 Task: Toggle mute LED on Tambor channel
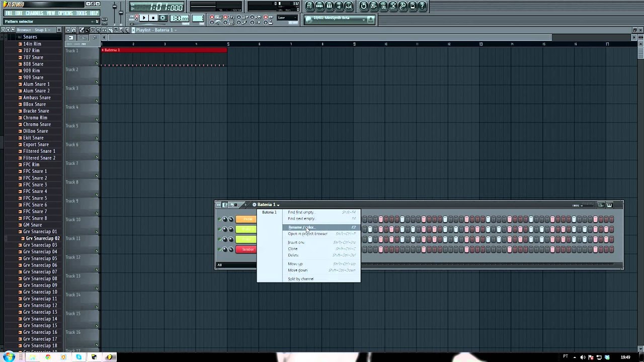click(219, 249)
